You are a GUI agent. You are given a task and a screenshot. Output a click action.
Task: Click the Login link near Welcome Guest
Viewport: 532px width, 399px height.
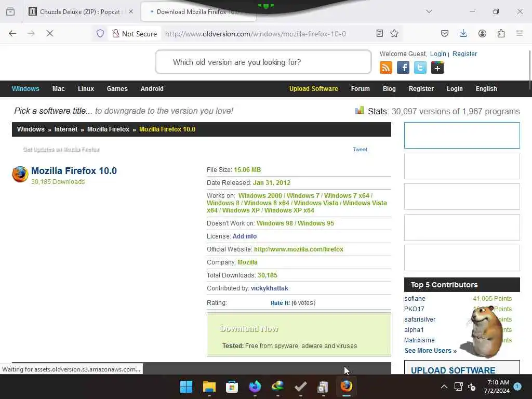(438, 54)
